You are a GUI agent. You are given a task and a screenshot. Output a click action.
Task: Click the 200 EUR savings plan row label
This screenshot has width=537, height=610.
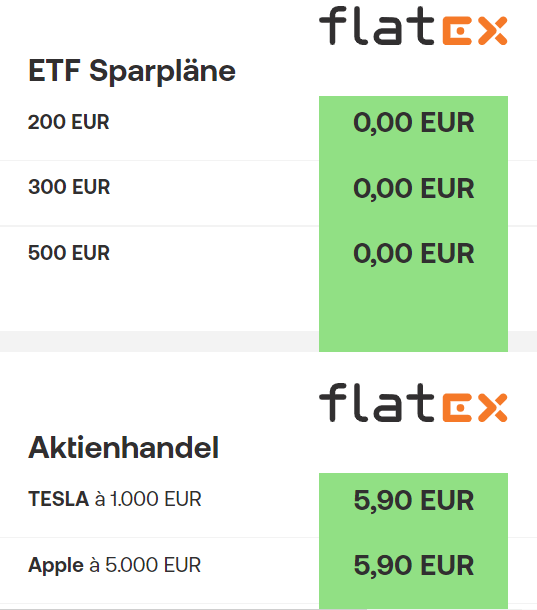coord(69,122)
